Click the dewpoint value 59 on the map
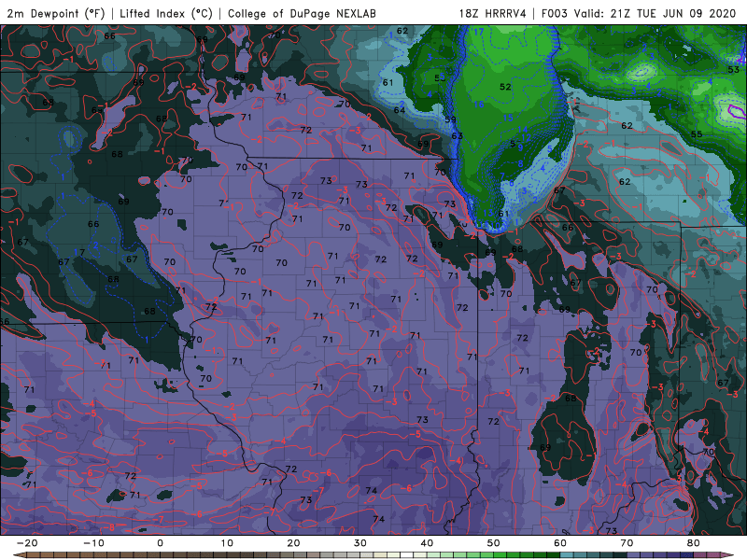 (450, 120)
